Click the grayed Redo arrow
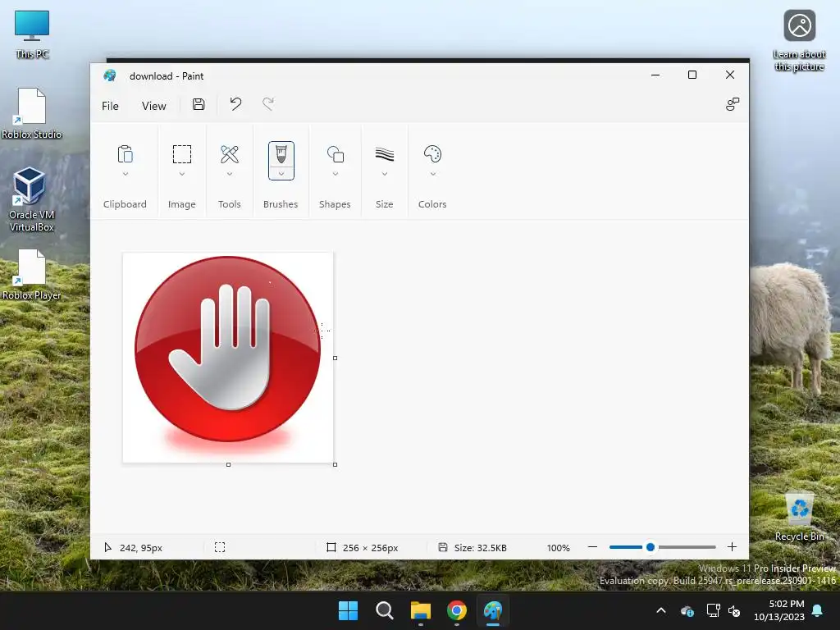This screenshot has height=630, width=840. 268,104
